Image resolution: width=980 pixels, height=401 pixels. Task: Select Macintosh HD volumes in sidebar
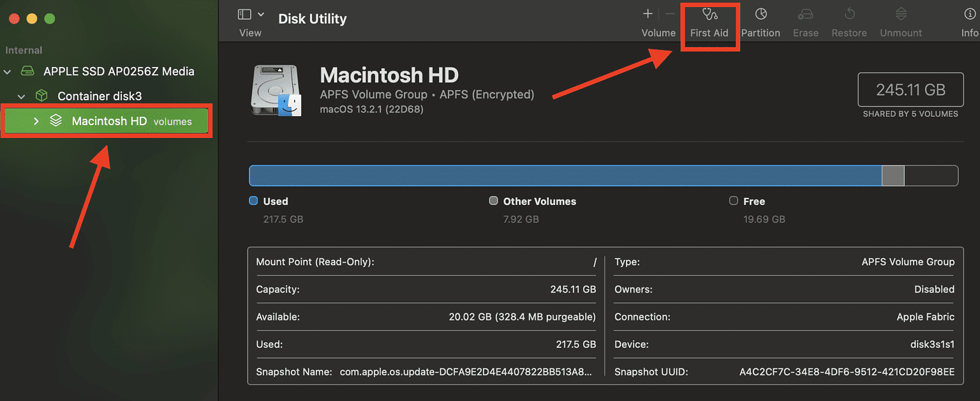click(x=107, y=121)
